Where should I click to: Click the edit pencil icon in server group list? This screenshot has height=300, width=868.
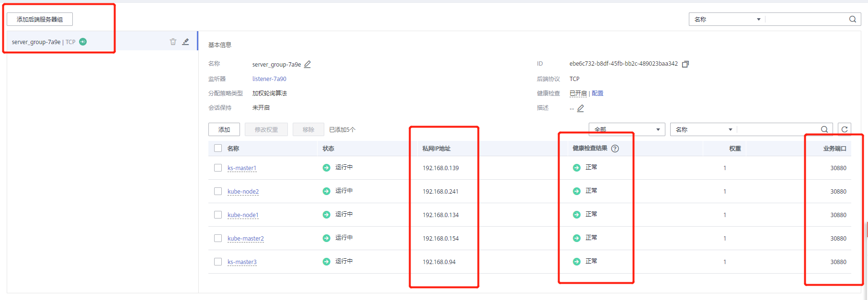[x=185, y=42]
